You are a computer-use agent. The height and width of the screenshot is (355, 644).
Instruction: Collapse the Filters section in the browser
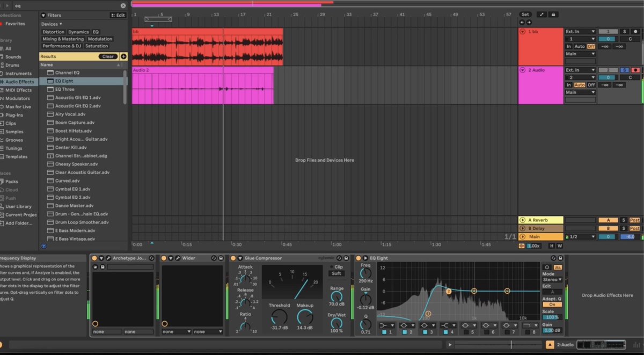click(43, 16)
